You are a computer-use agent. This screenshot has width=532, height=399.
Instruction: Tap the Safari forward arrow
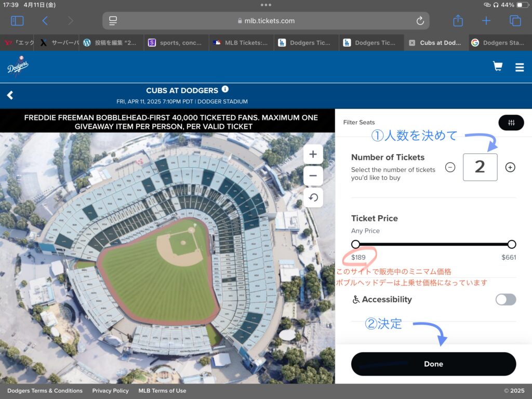pos(70,21)
